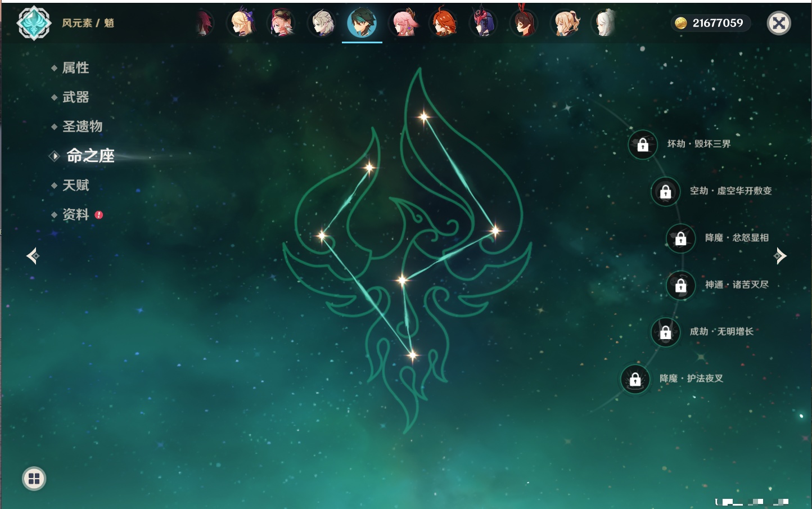This screenshot has width=812, height=509.
Task: Select locked constellation 空劫·虚空华开敷变
Action: 666,192
